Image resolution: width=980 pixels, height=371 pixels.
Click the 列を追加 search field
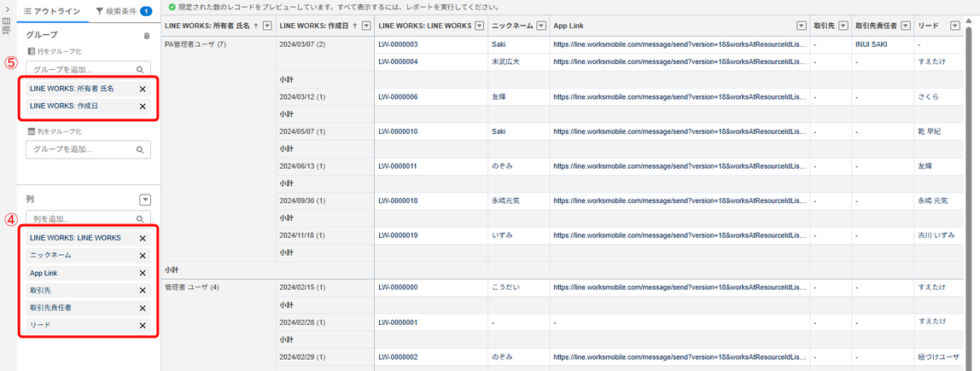pos(88,219)
